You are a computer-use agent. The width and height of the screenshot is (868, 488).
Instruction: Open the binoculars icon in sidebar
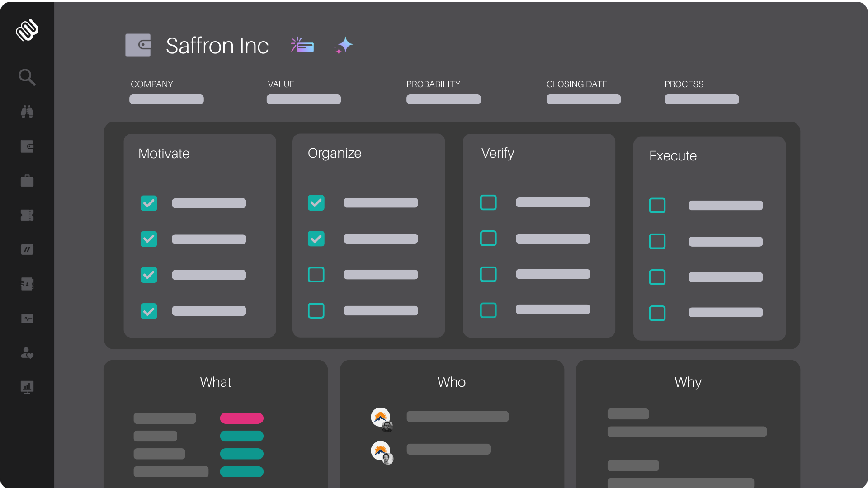(27, 112)
